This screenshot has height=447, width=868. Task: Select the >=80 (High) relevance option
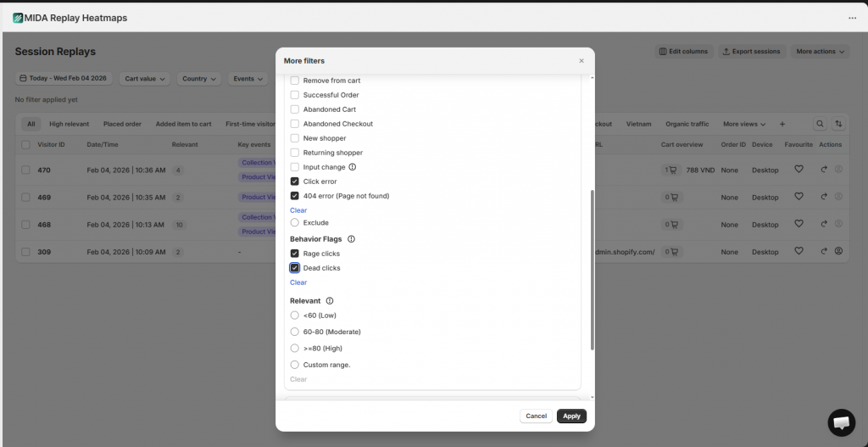(x=295, y=349)
